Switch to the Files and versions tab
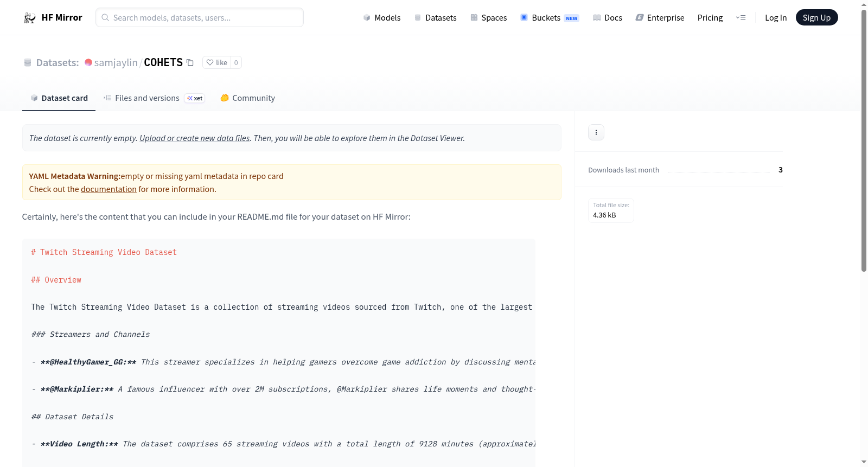The height and width of the screenshot is (467, 868). click(x=154, y=98)
